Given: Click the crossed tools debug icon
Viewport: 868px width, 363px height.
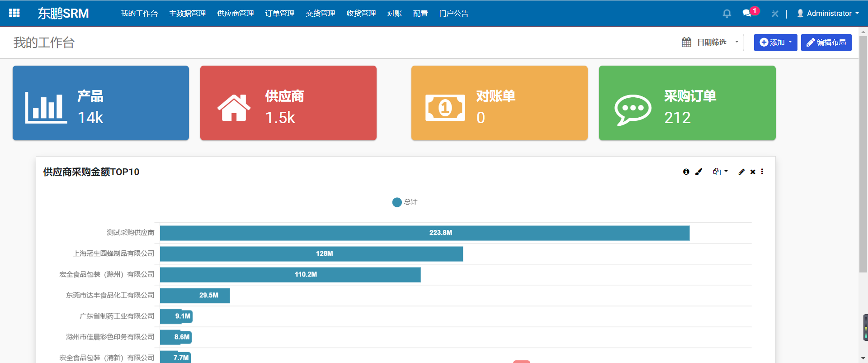Looking at the screenshot, I should click(774, 14).
